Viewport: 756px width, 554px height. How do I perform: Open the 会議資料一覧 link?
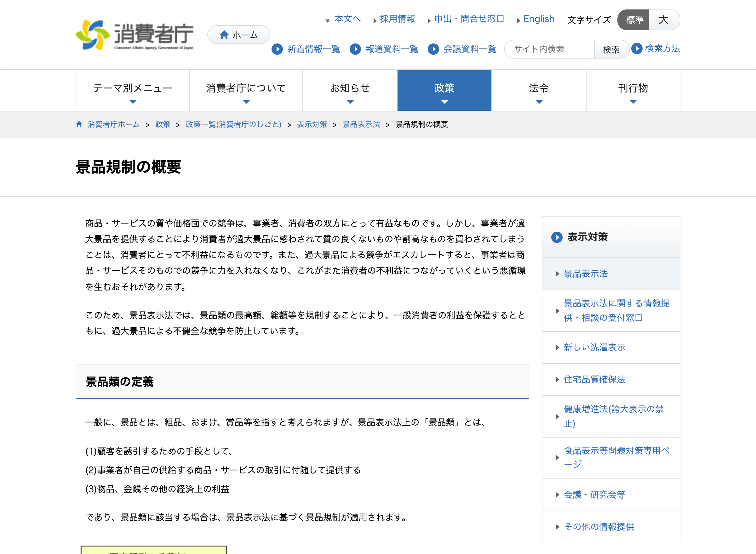[x=470, y=49]
